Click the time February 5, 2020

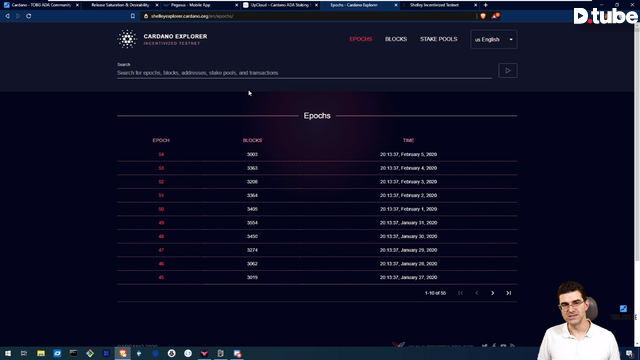[409, 154]
